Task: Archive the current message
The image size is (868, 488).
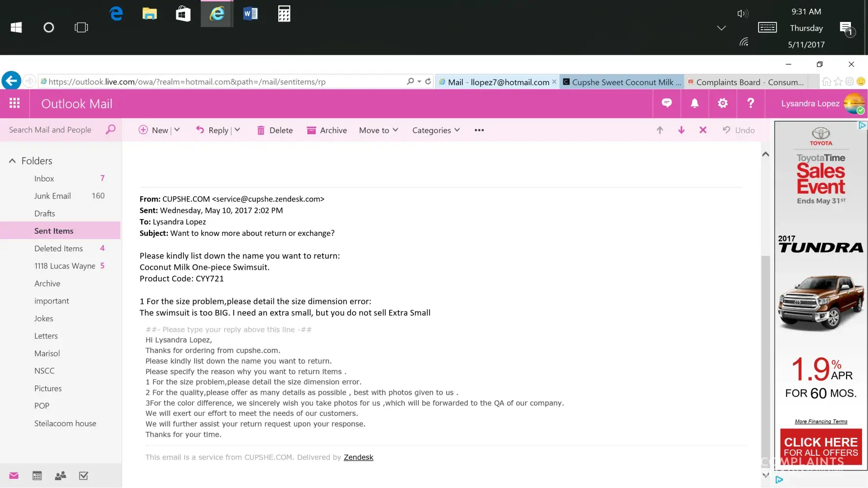Action: tap(327, 130)
